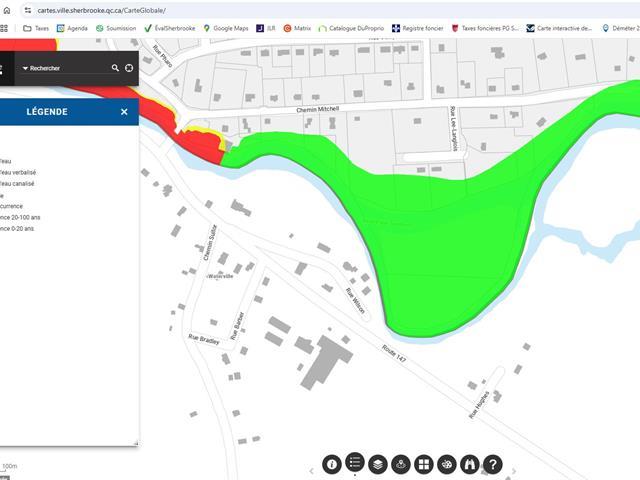The image size is (640, 480).
Task: Click the magnifier search icon
Action: [x=115, y=68]
